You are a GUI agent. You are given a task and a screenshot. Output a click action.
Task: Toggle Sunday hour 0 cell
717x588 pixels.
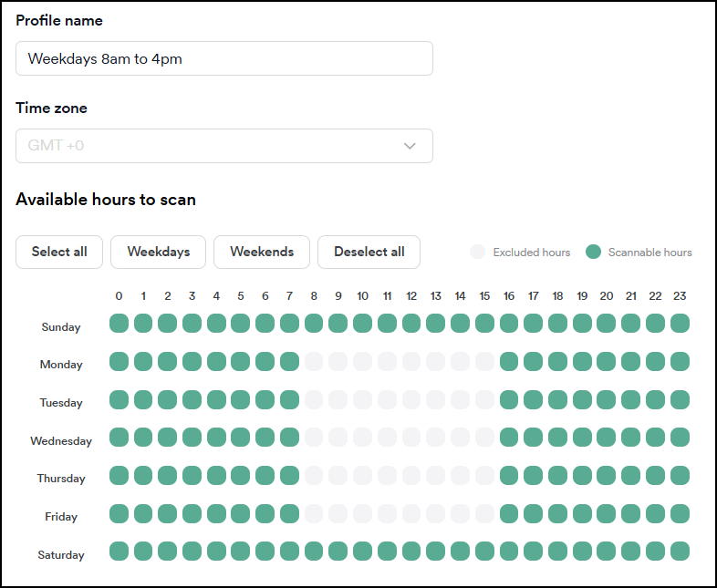(119, 323)
